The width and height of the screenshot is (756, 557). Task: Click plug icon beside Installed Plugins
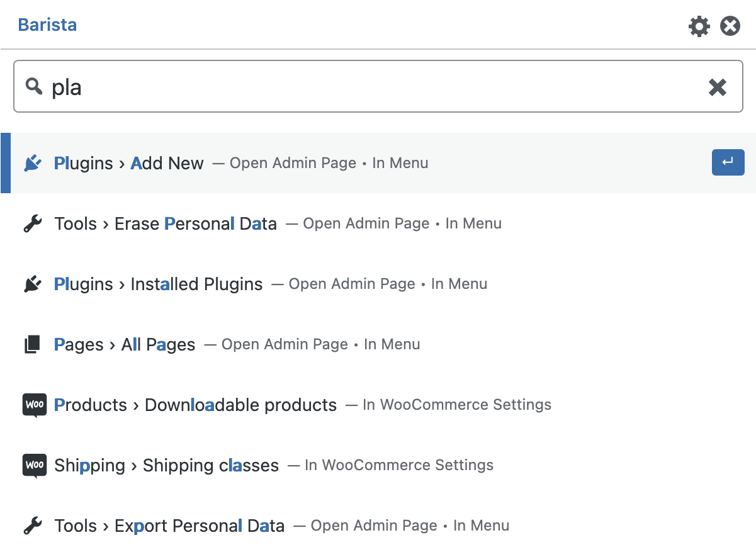point(33,284)
